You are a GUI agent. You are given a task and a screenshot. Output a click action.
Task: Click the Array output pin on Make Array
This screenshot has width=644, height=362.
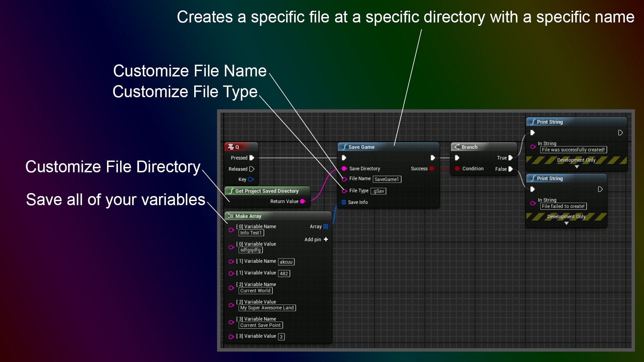coord(325,227)
